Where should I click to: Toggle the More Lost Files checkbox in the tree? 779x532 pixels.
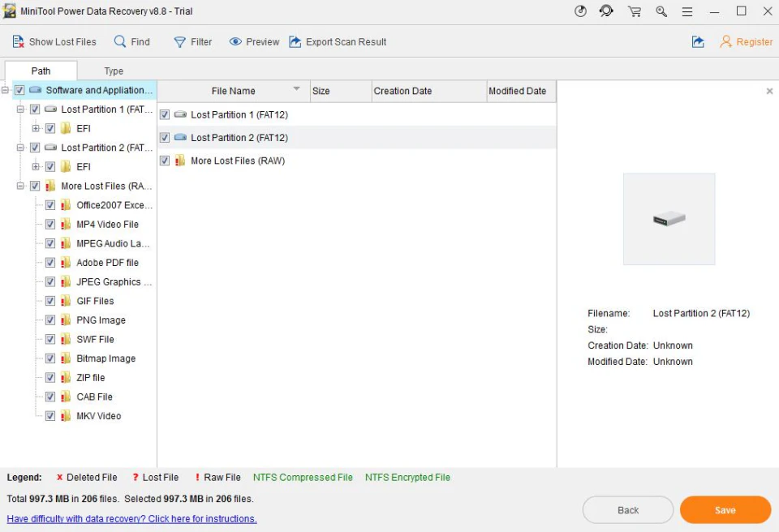[x=35, y=186]
